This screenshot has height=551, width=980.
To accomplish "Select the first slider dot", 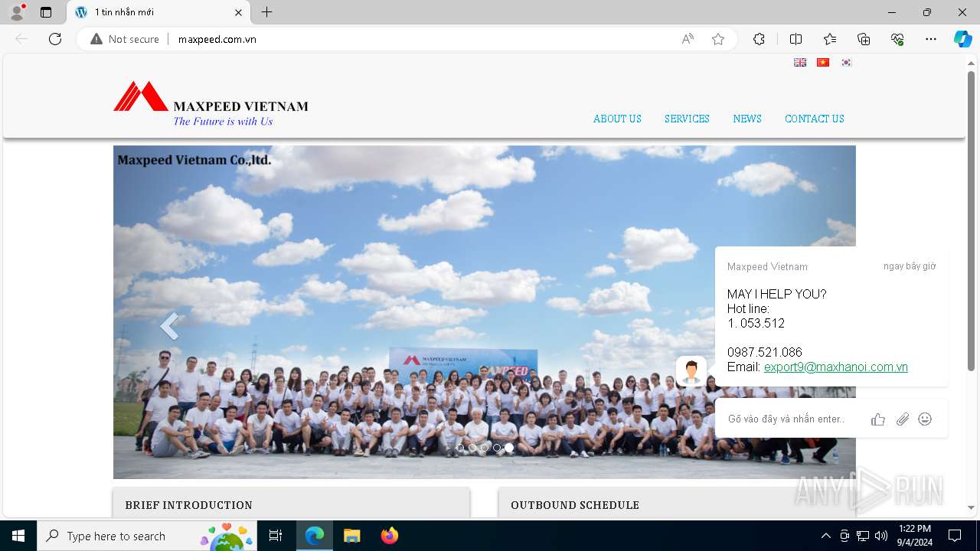I will [460, 448].
